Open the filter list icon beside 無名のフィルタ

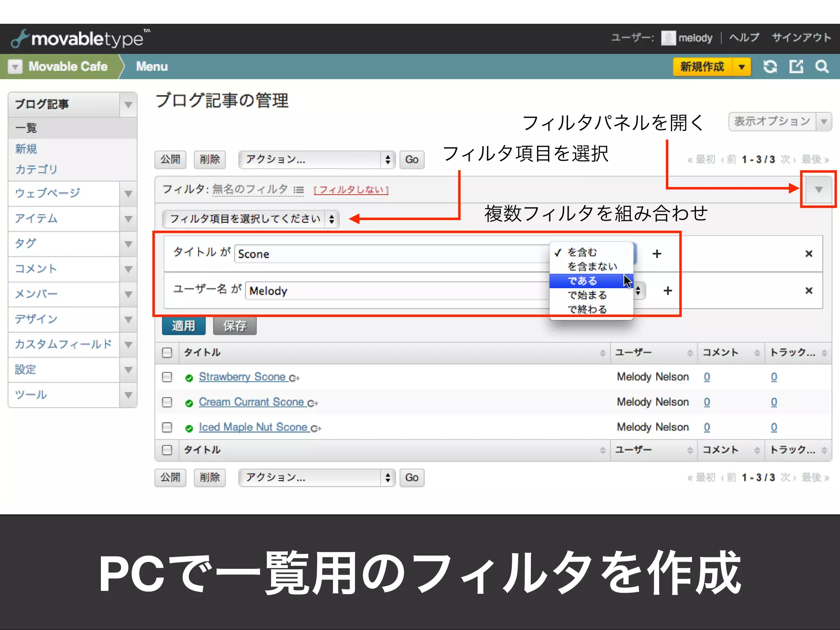click(299, 190)
